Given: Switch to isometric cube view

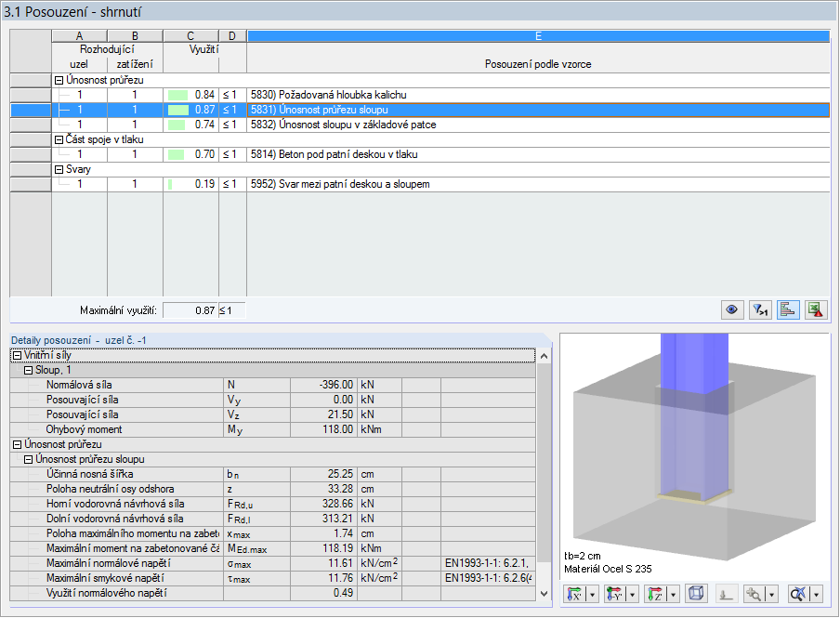Looking at the screenshot, I should [695, 593].
